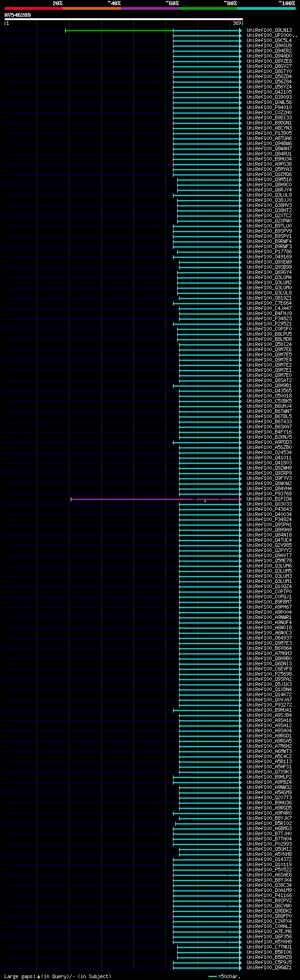Select hit label UniRef100_B9FBM7
300x980 pixels.
click(x=269, y=602)
